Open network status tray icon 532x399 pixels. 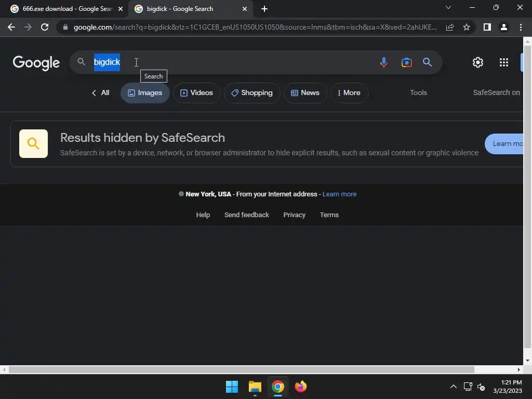(x=468, y=387)
